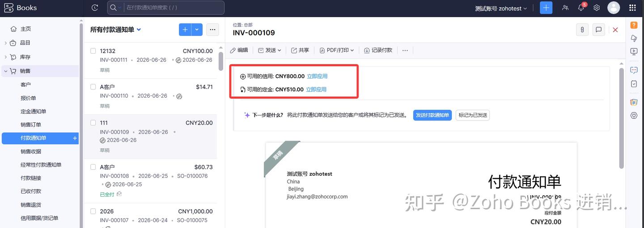Click the invoice list scrollbar
Viewport: 644px width, 228px height.
click(220, 61)
